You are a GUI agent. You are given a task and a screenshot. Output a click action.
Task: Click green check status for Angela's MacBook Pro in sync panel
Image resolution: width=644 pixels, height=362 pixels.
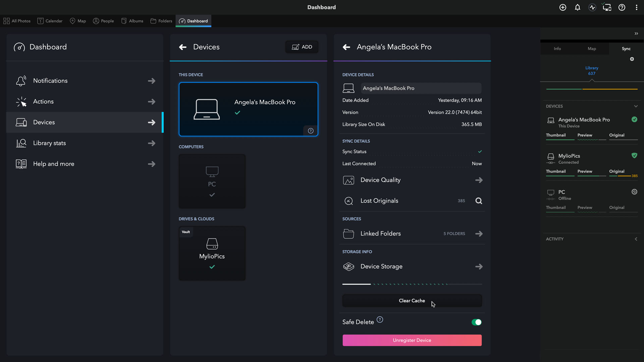pyautogui.click(x=634, y=119)
